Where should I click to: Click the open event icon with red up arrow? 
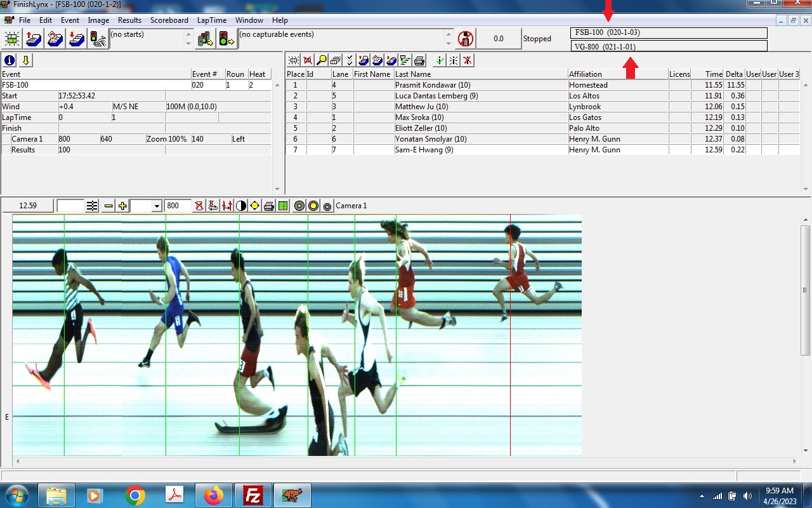pos(33,39)
